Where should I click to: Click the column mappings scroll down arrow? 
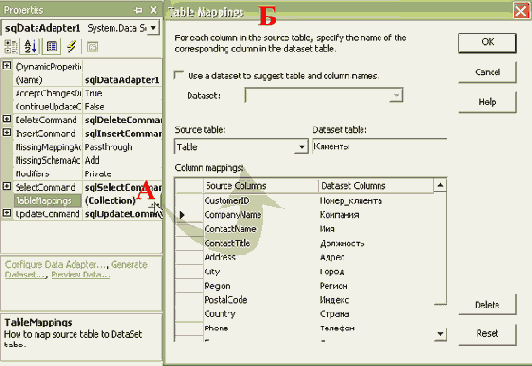[440, 334]
